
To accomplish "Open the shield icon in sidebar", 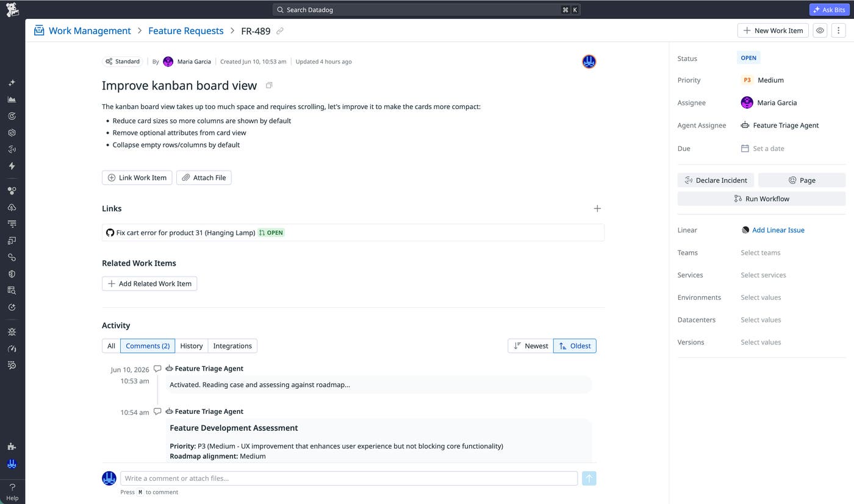I will (12, 274).
